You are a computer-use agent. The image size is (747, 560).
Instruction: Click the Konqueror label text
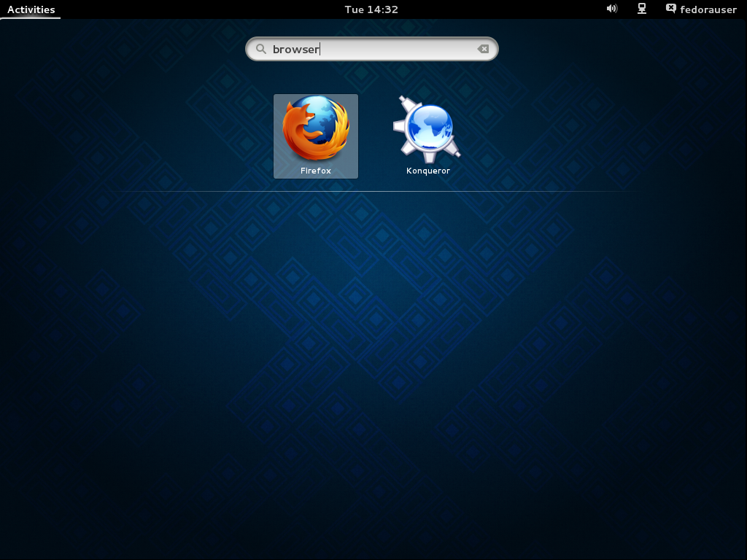click(427, 171)
